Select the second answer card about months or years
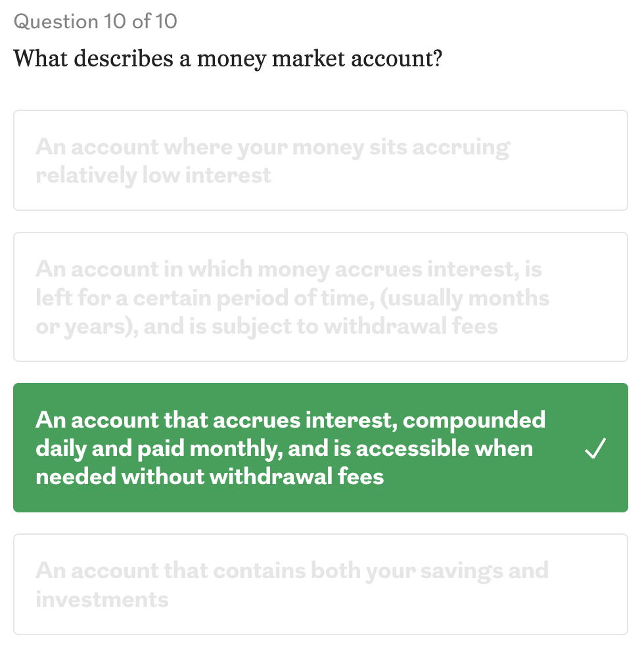The width and height of the screenshot is (644, 649). click(320, 297)
